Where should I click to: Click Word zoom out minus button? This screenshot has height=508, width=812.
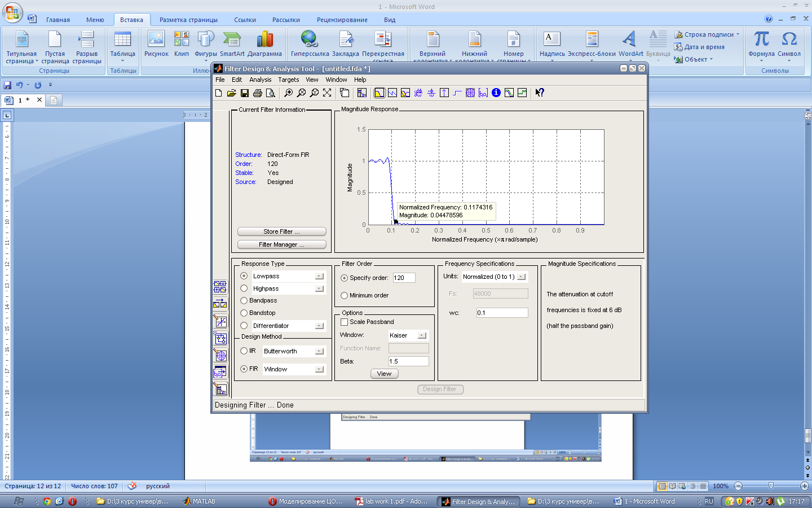(738, 486)
